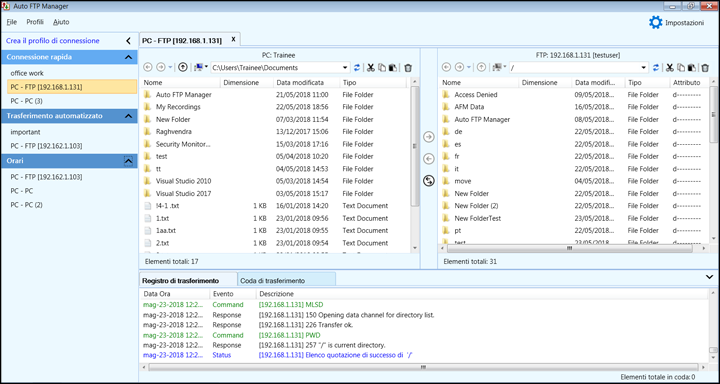Click Crea il profilo di connessione link
The width and height of the screenshot is (720, 384).
click(x=53, y=41)
